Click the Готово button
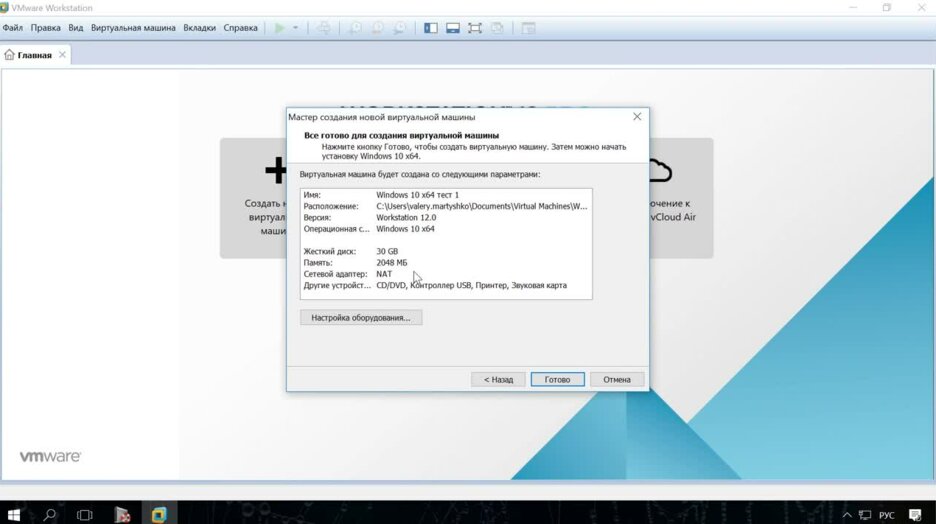This screenshot has height=524, width=936. [558, 380]
